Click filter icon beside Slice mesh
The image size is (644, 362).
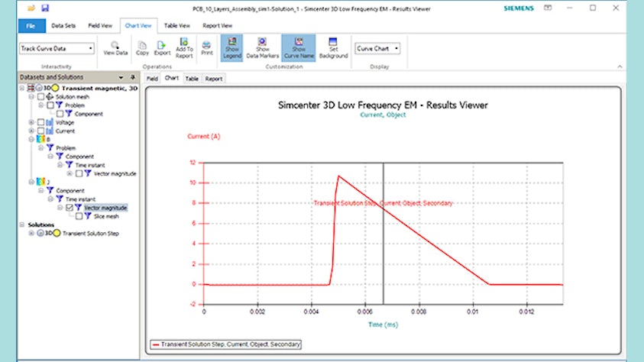[88, 216]
